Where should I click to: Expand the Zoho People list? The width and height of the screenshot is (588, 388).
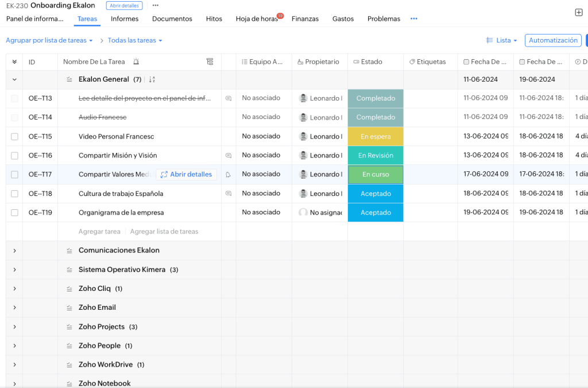[x=14, y=346]
